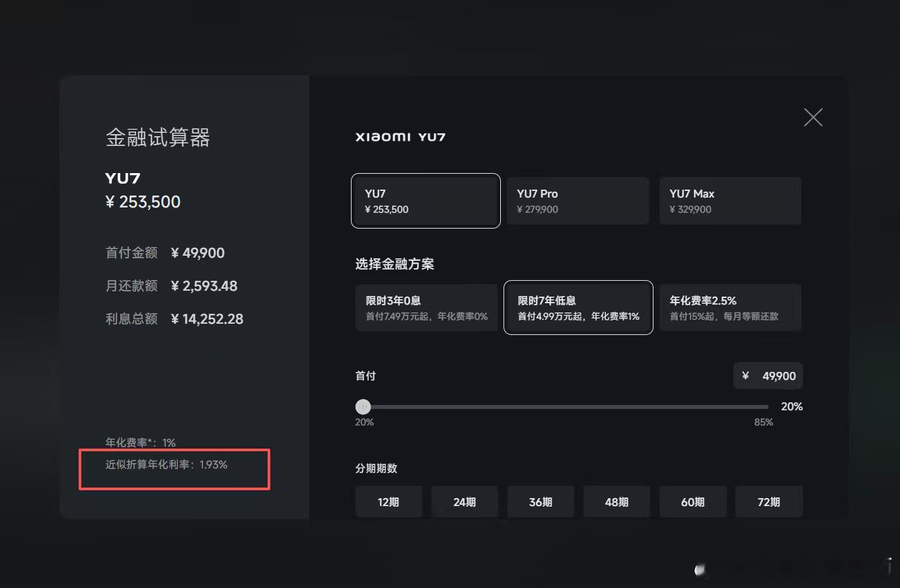Click the 年化费率*: 1% text
Screen dimensions: 900x588
coord(141,443)
